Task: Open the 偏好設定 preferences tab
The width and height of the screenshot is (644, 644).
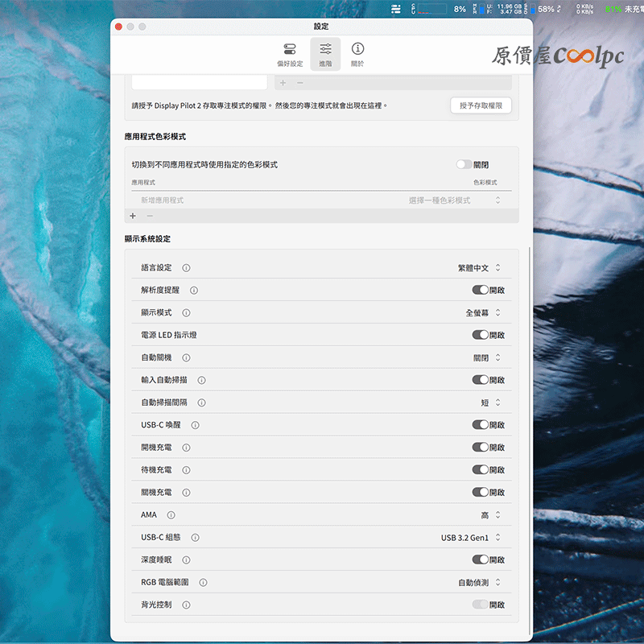Action: [290, 54]
